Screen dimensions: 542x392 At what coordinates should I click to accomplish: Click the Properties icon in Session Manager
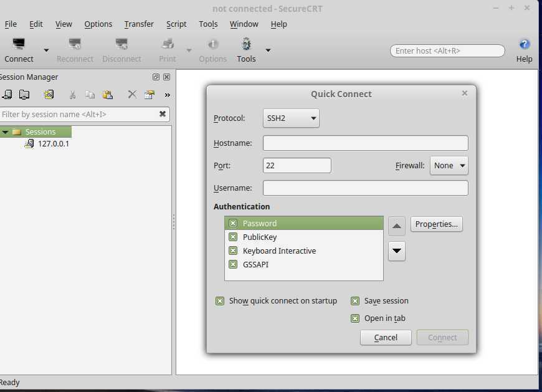point(150,94)
